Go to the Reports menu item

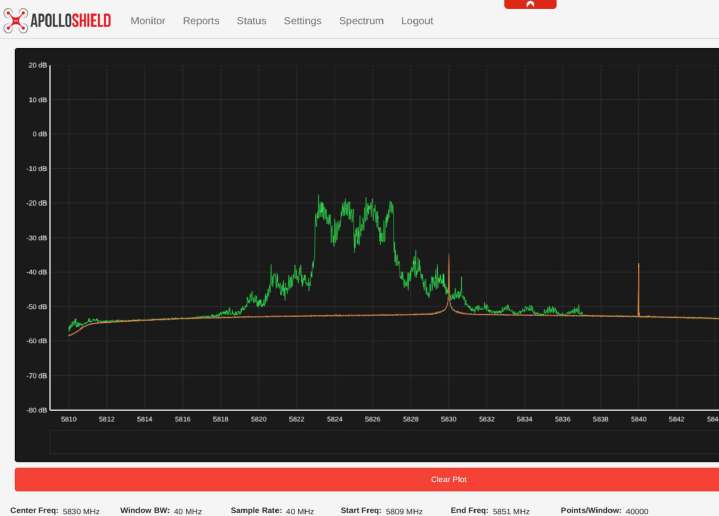point(201,21)
